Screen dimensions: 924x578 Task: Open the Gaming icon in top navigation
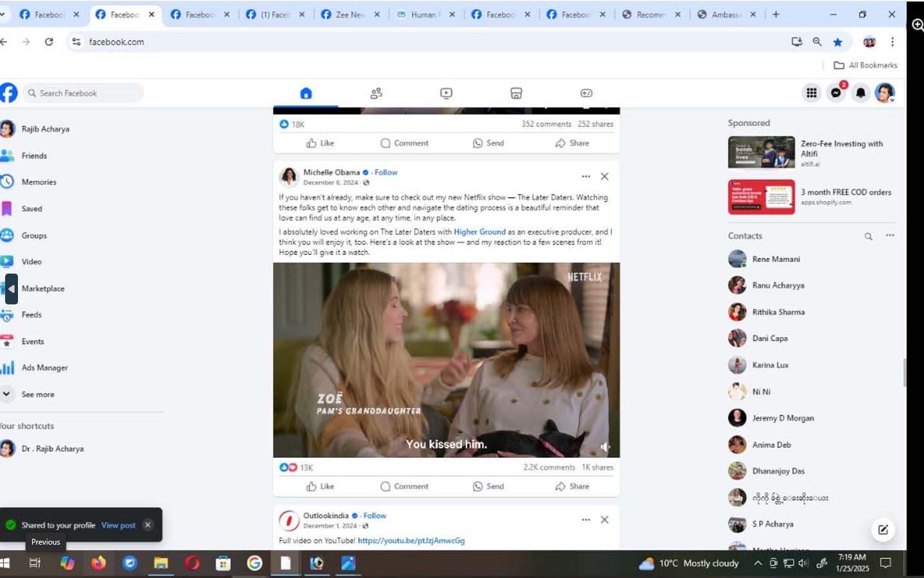click(x=586, y=93)
